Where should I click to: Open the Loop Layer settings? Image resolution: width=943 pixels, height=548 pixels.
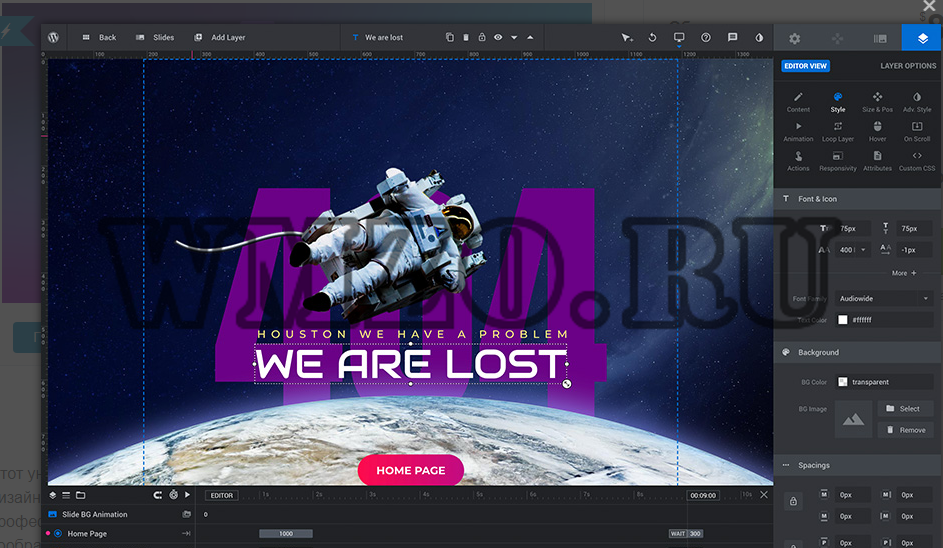pos(838,132)
